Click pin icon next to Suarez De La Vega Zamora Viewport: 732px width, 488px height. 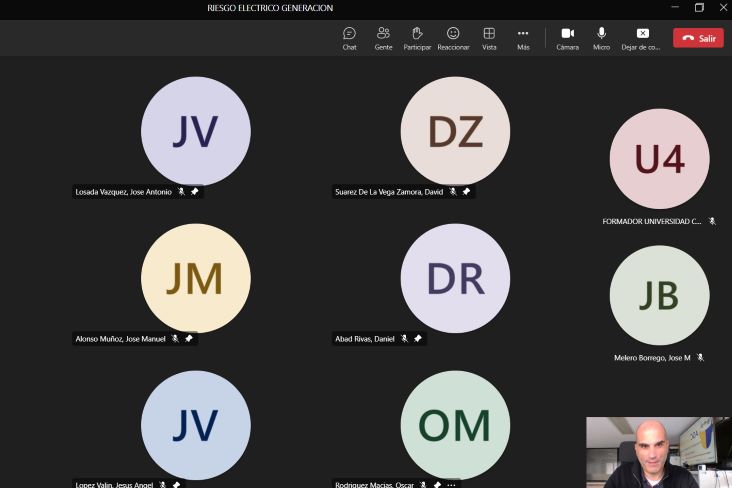[466, 191]
